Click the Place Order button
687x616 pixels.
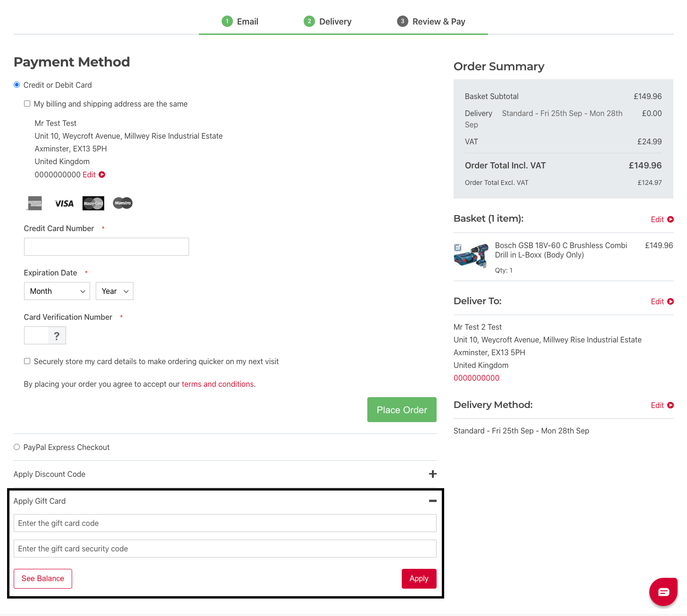(402, 410)
